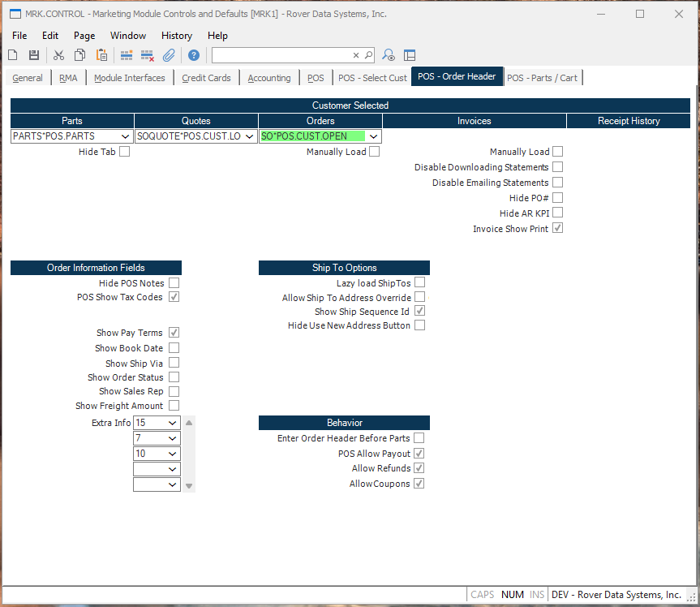Screen dimensions: 700x607
Task: Click inside the toolbar search field
Action: click(284, 54)
